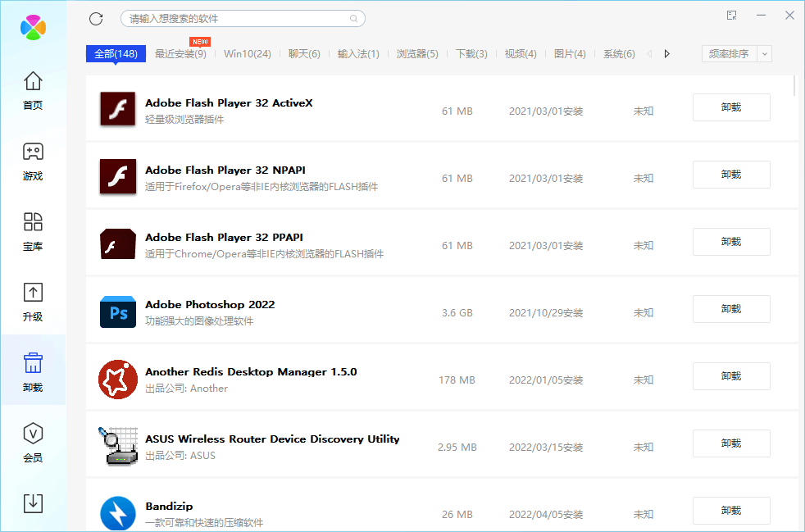805x532 pixels.
Task: Click the Adobe Photoshop 2022 title text
Action: click(210, 304)
